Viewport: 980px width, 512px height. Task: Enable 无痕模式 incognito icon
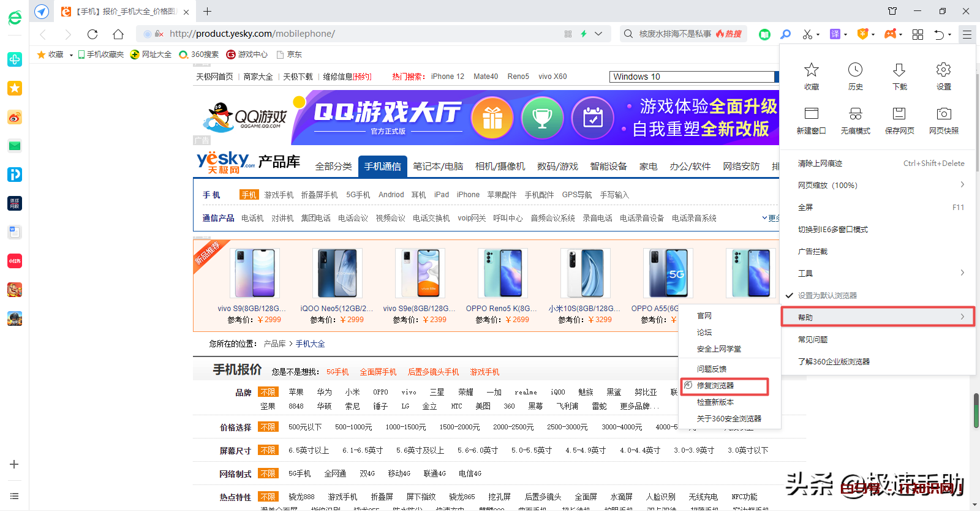pyautogui.click(x=856, y=113)
